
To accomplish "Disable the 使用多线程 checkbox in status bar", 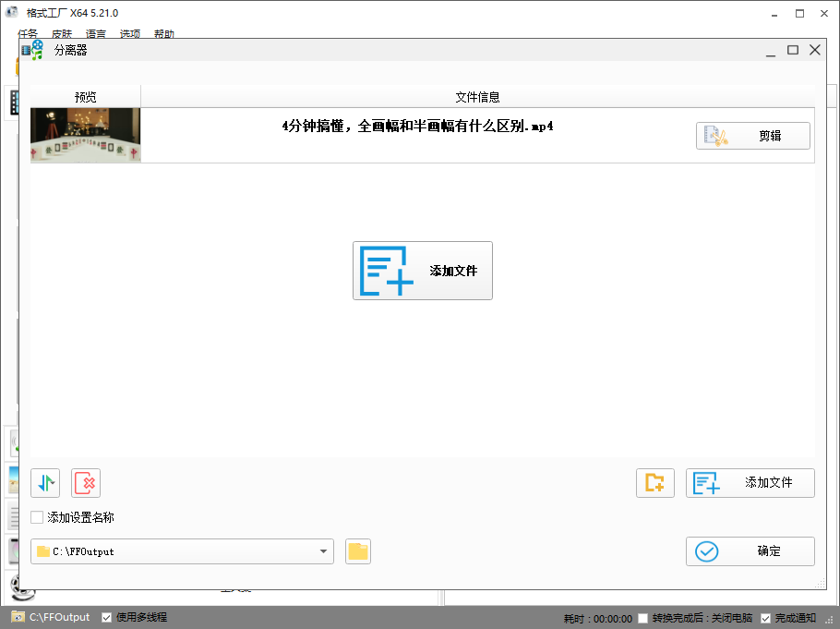I will pyautogui.click(x=104, y=617).
